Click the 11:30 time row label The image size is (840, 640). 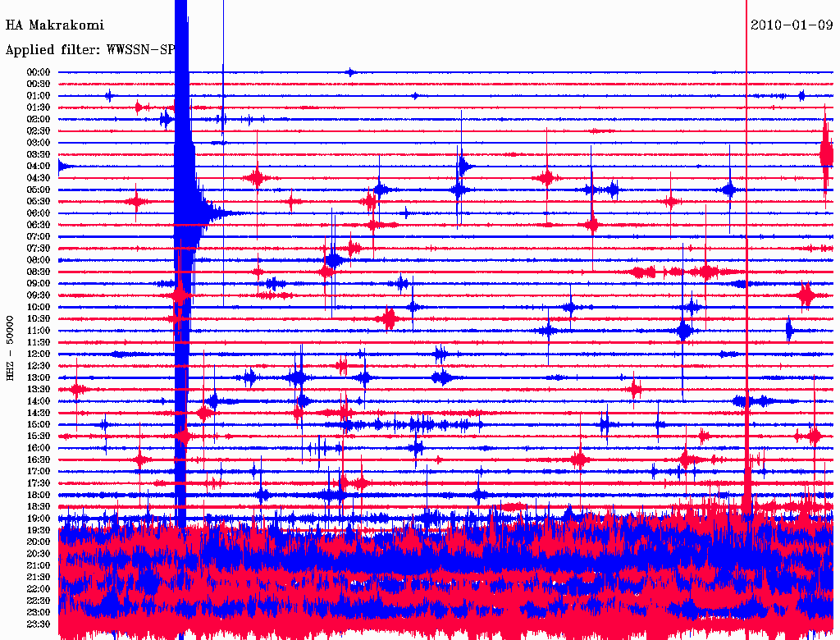point(39,342)
